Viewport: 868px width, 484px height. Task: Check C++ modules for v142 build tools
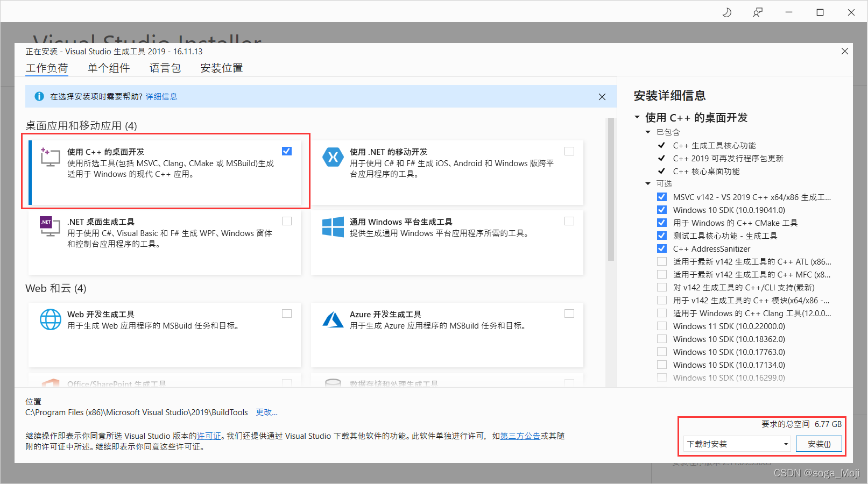point(662,300)
